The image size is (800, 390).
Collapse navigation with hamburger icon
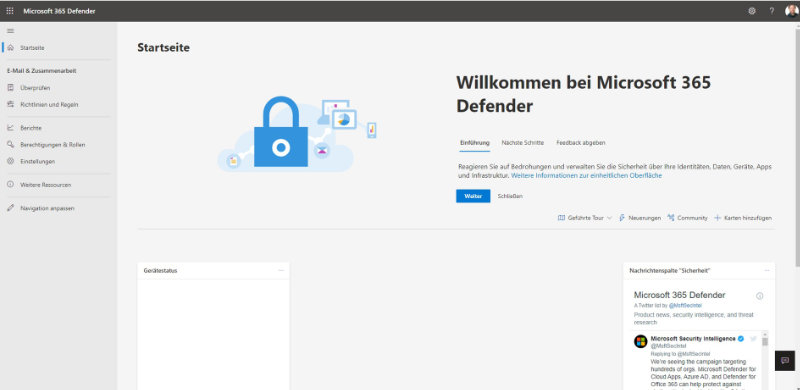tap(10, 31)
